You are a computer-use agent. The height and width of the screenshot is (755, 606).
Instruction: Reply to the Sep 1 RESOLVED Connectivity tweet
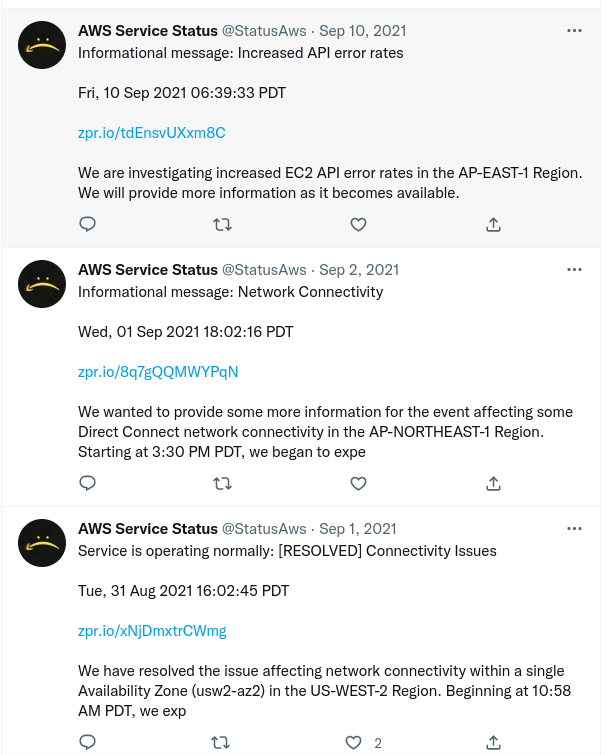tap(87, 743)
